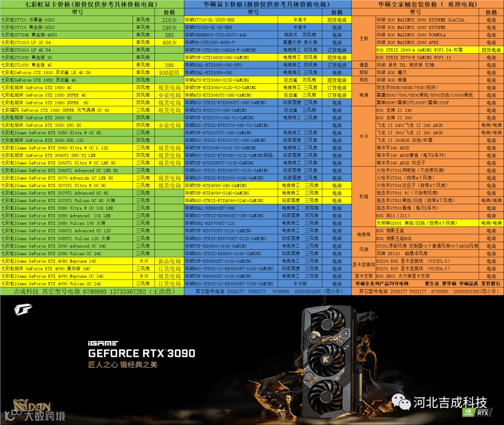Click the 匠人之心 锻经典之美 tagline
The image size is (504, 425).
tap(123, 365)
